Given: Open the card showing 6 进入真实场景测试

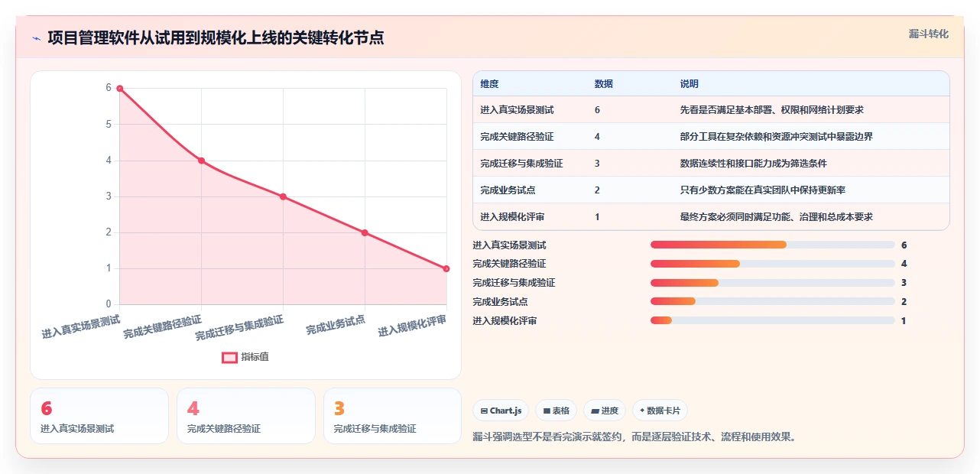Looking at the screenshot, I should pyautogui.click(x=99, y=416).
